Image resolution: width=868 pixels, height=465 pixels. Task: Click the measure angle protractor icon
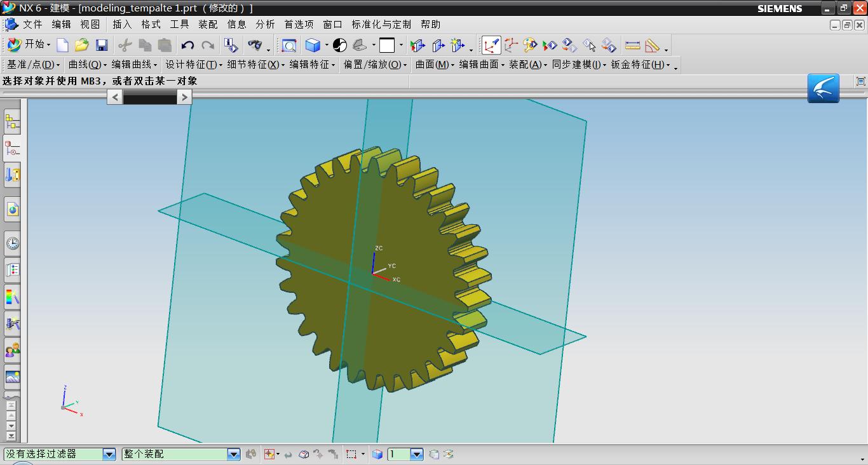pos(653,45)
